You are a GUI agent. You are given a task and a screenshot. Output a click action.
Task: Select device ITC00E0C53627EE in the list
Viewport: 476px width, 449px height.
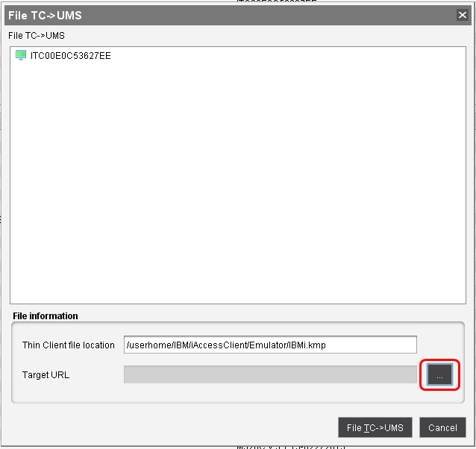coord(70,56)
